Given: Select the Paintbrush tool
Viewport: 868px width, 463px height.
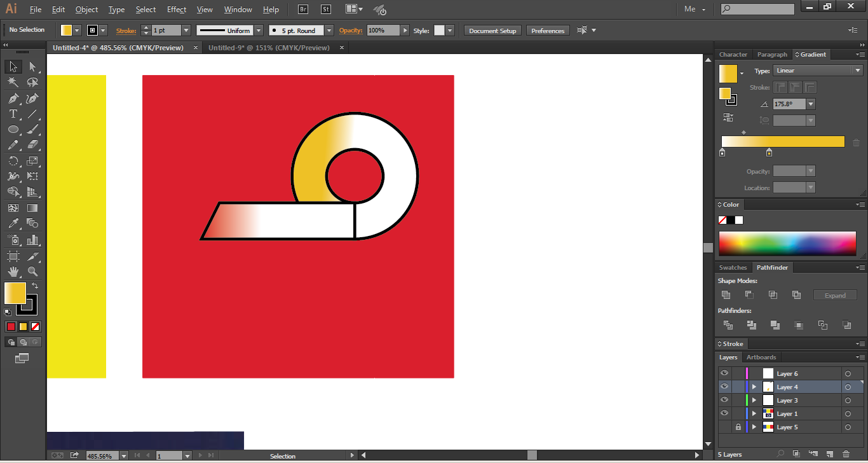Looking at the screenshot, I should coord(33,130).
